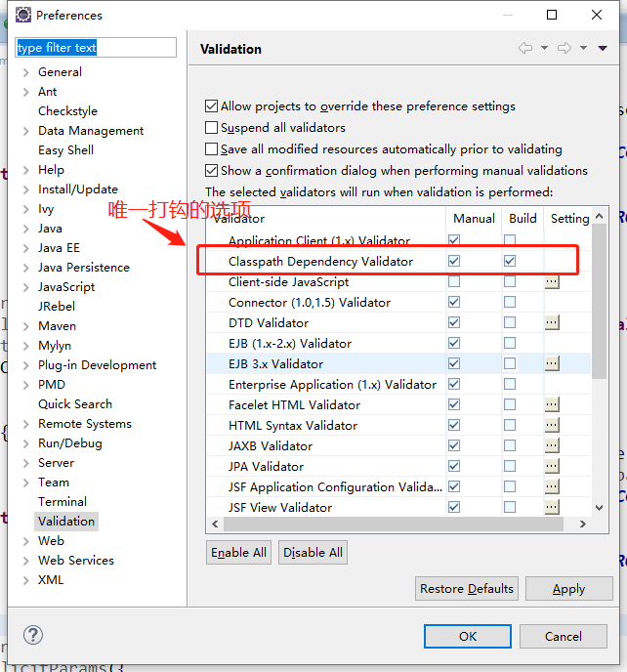Open the back history dropdown arrow
This screenshot has width=627, height=672.
(x=544, y=48)
